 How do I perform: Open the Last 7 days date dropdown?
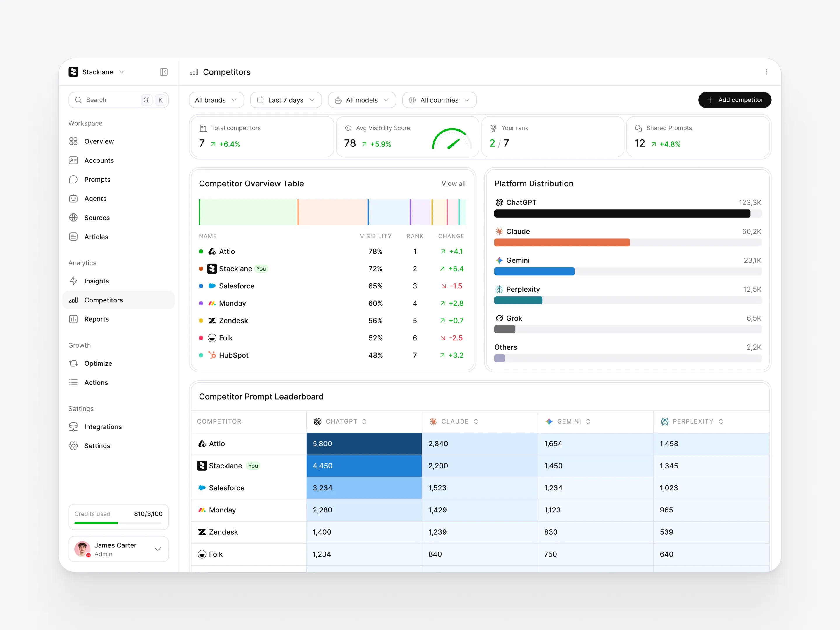pyautogui.click(x=286, y=100)
